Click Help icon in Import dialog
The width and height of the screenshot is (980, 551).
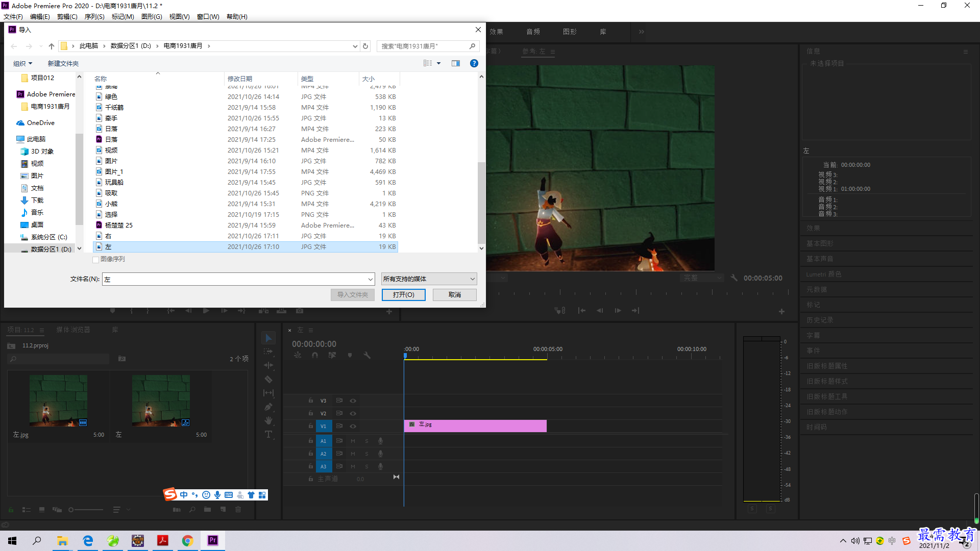point(474,63)
